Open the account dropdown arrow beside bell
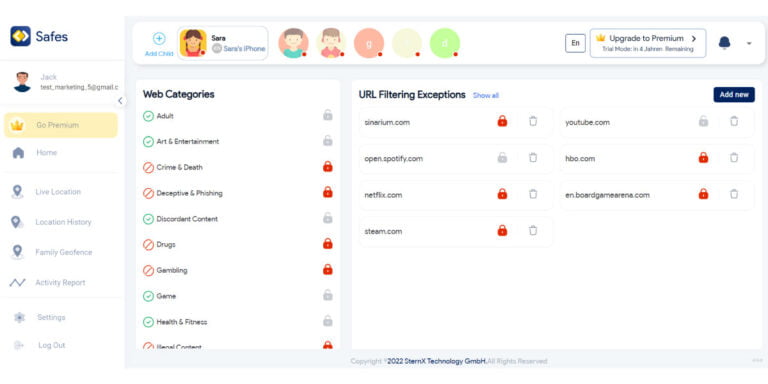The width and height of the screenshot is (768, 384). pos(749,44)
